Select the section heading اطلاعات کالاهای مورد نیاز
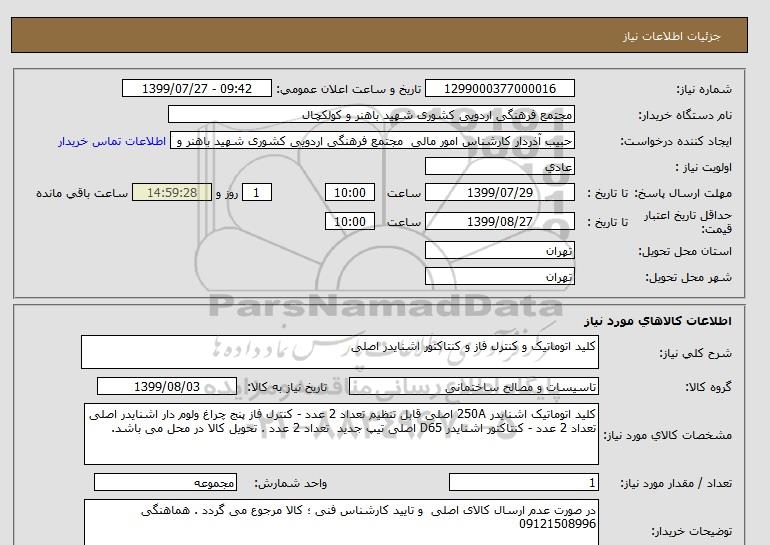 (658, 321)
